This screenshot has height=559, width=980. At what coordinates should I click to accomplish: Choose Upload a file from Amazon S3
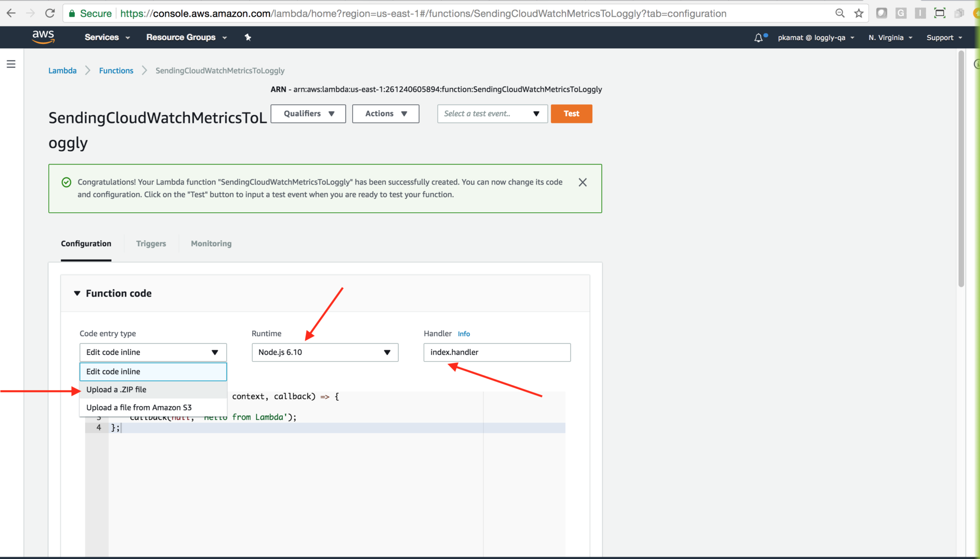tap(139, 407)
